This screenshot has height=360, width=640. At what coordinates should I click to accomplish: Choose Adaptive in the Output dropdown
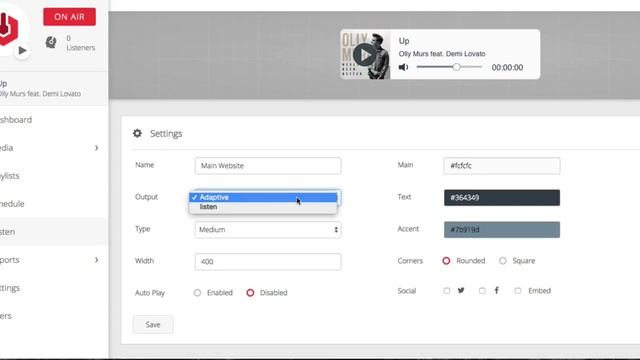point(263,197)
